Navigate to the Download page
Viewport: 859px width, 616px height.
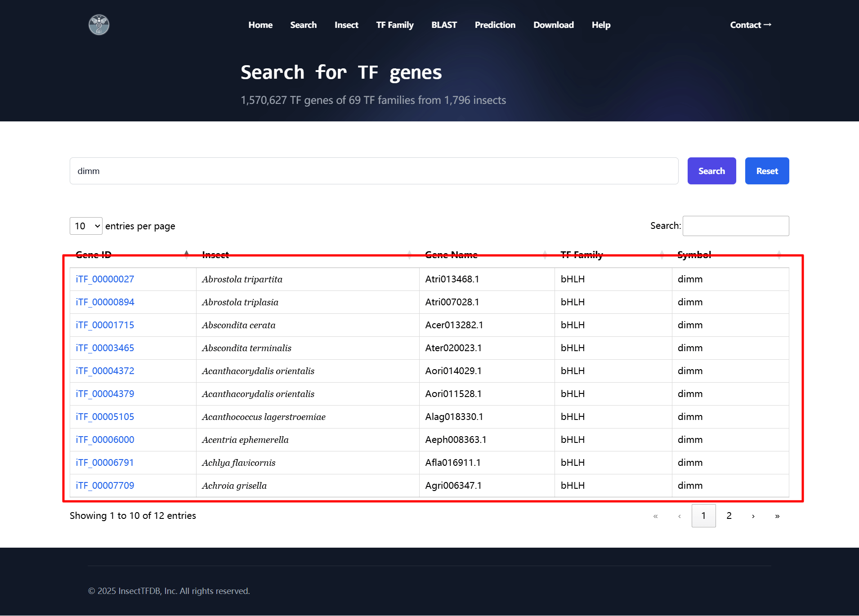[553, 25]
